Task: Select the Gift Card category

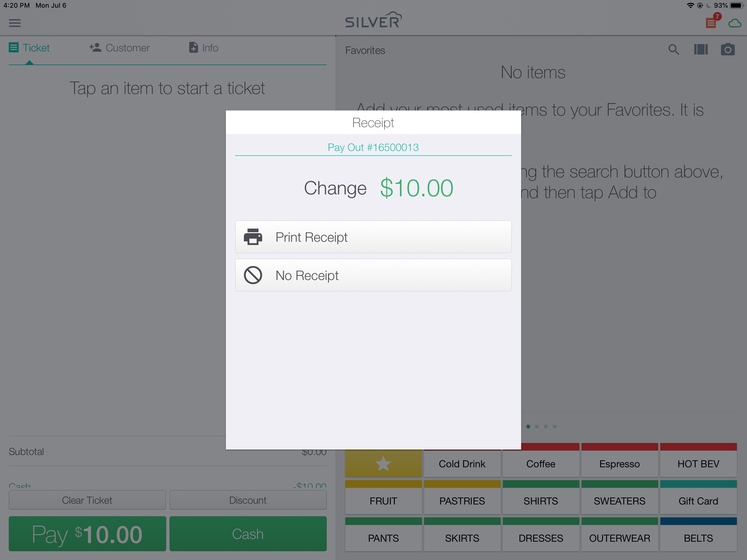Action: 699,501
